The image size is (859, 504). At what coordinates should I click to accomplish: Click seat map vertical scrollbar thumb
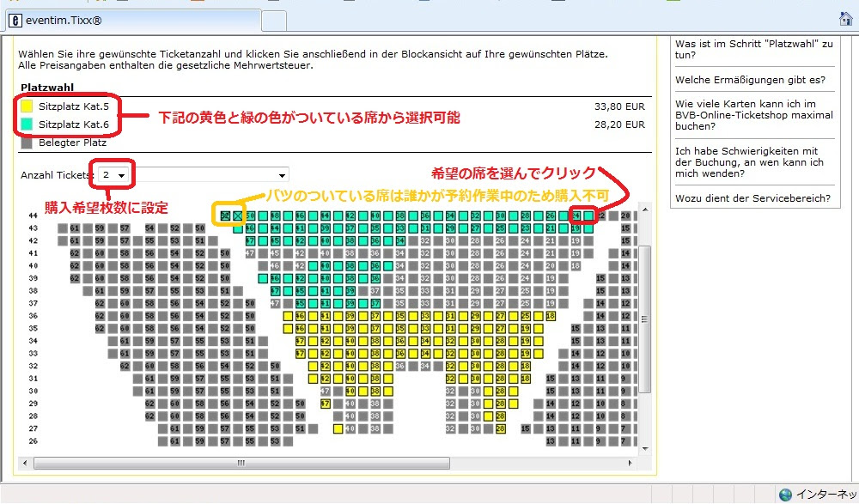coord(645,319)
